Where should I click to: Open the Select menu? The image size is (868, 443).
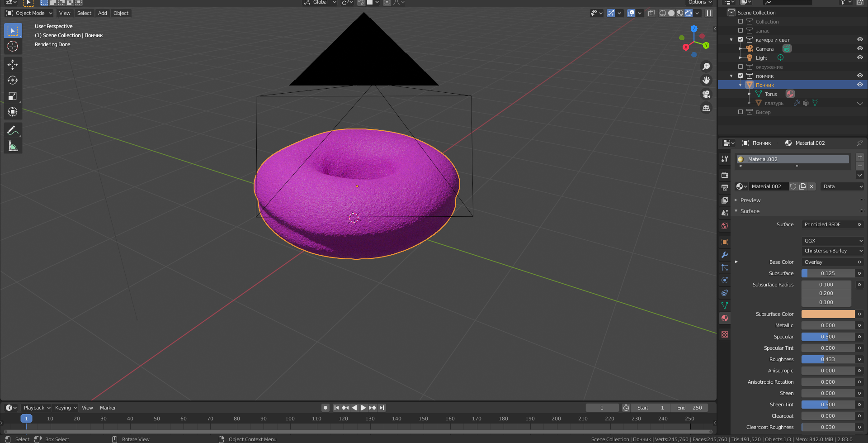point(84,13)
